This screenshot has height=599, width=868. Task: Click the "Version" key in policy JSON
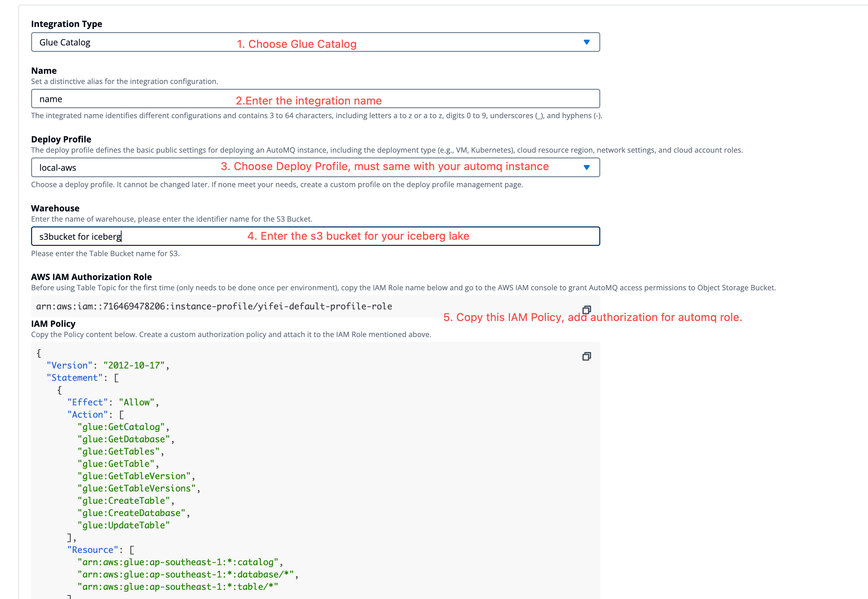click(x=69, y=365)
